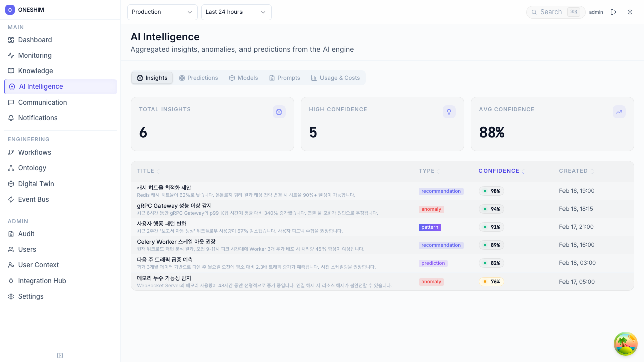Click the brain icon on Total Insights card
Screen dimensions: 644x362
(x=279, y=112)
